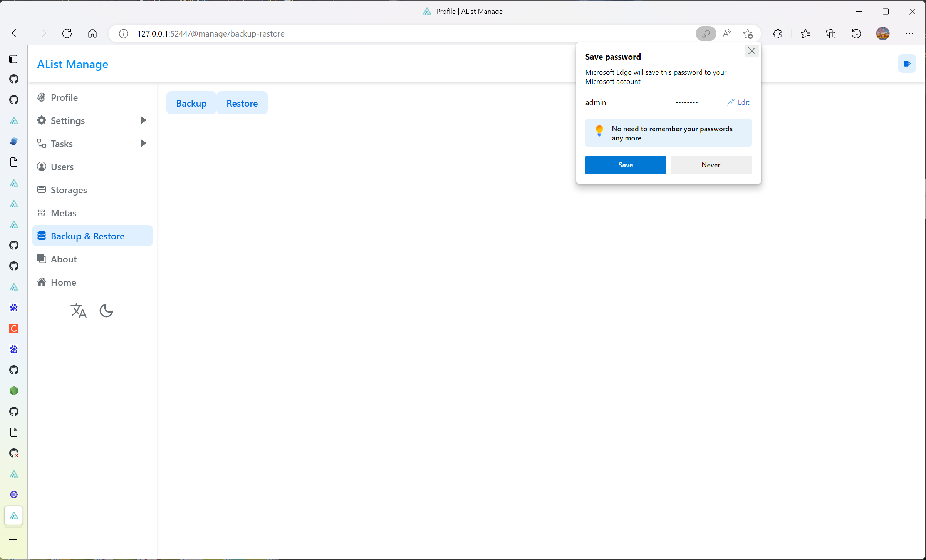Go to the browser home page icon
Image resolution: width=926 pixels, height=560 pixels.
[92, 33]
